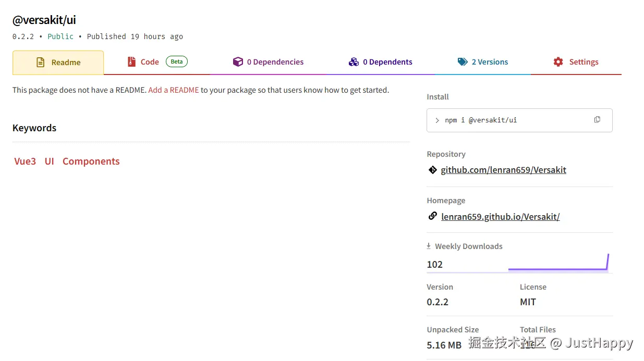
Task: View the 0 Dependents tab
Action: pyautogui.click(x=380, y=62)
